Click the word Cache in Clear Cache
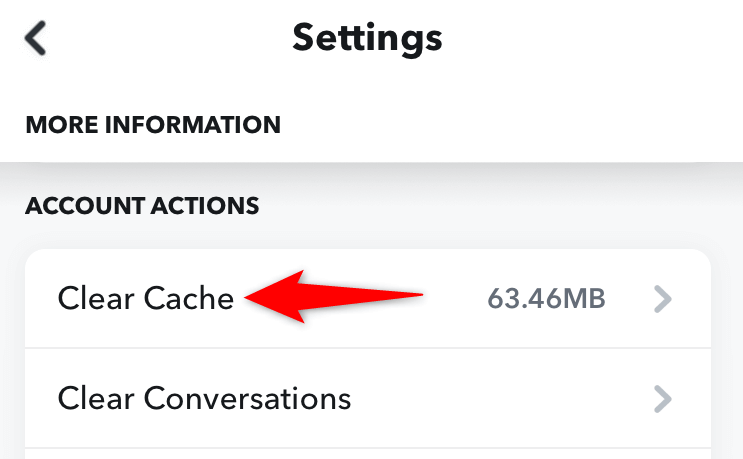The image size is (743, 459). [189, 298]
